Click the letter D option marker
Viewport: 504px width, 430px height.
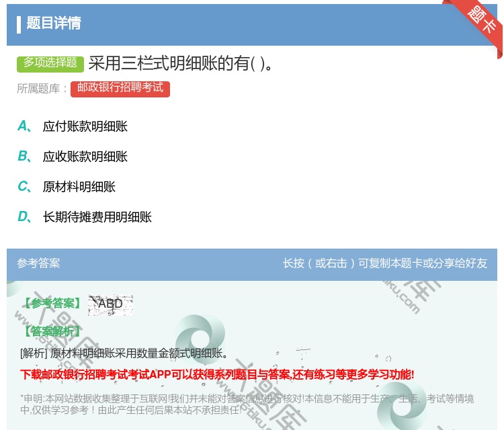pos(24,217)
